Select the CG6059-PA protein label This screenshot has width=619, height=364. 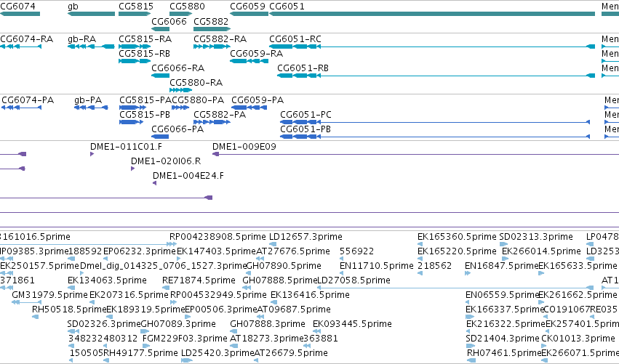tap(257, 100)
